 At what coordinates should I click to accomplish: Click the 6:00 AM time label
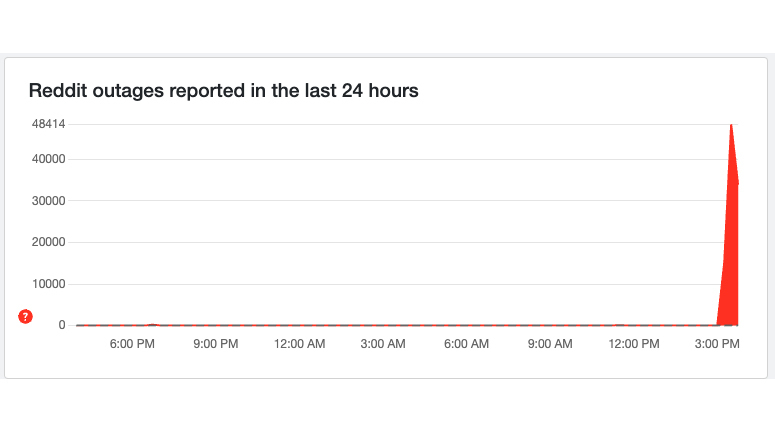467,344
